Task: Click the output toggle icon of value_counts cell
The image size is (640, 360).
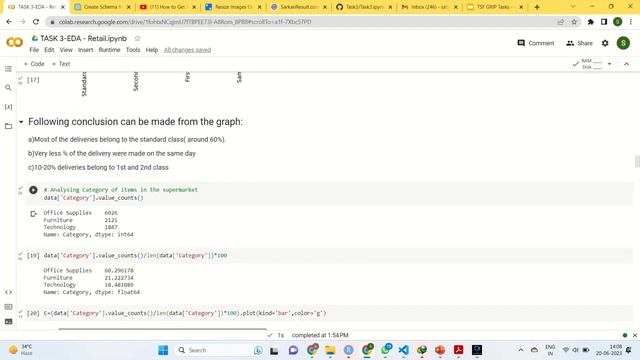Action: [33, 213]
